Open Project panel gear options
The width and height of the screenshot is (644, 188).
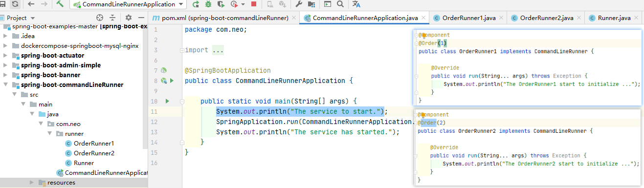129,18
